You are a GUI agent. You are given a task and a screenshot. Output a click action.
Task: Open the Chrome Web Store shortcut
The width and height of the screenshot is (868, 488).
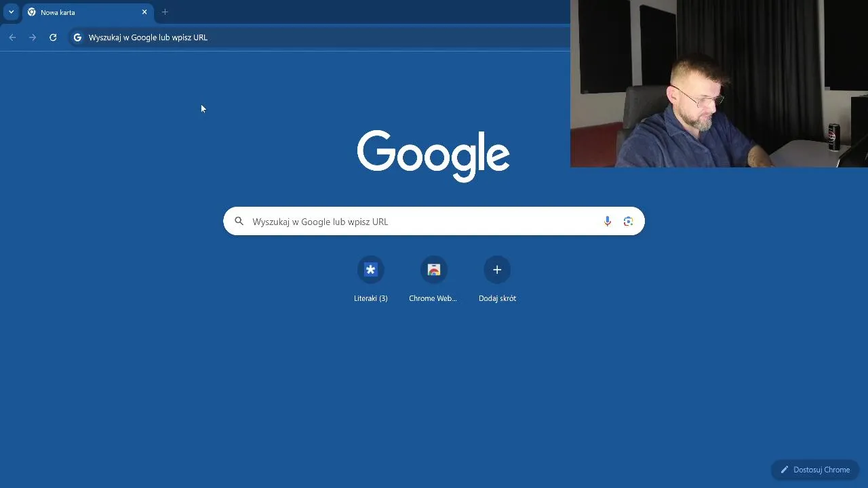click(x=434, y=270)
